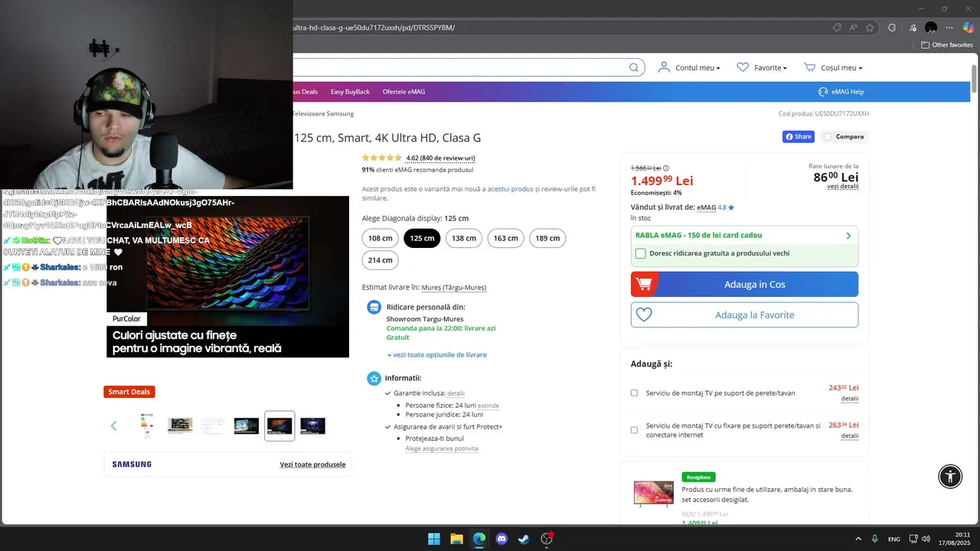This screenshot has width=980, height=551.
Task: Click OBS Studio icon in taskbar
Action: [547, 539]
